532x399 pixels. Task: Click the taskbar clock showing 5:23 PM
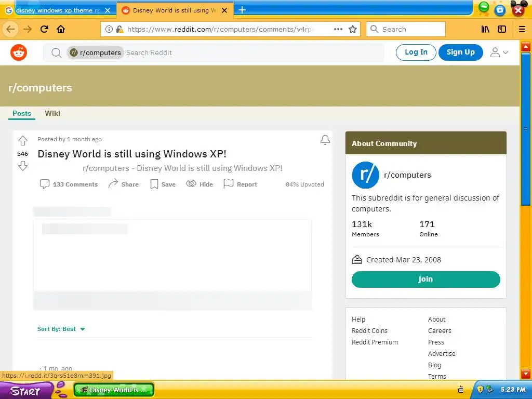(513, 390)
